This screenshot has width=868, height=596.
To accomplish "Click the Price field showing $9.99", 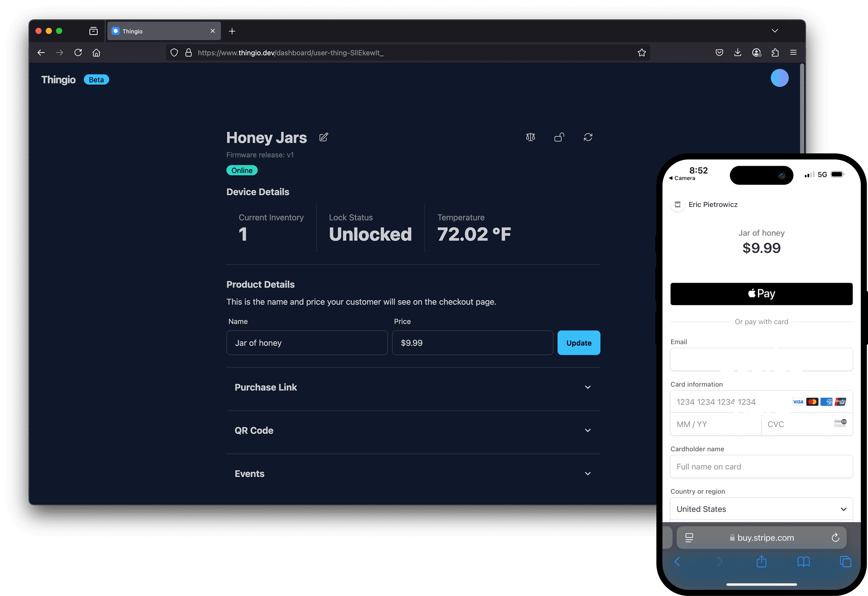I will point(472,343).
